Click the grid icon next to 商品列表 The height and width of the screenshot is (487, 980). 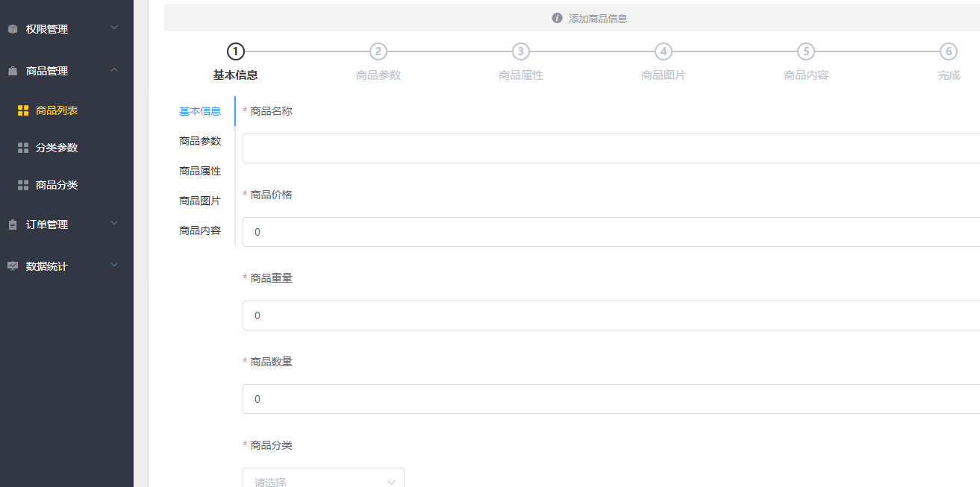[x=23, y=110]
